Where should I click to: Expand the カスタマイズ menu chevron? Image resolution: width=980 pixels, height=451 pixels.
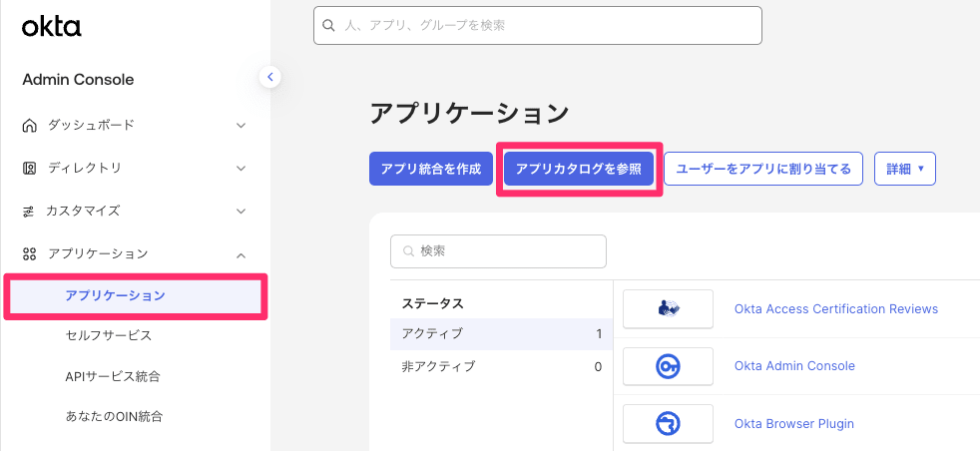tap(241, 212)
